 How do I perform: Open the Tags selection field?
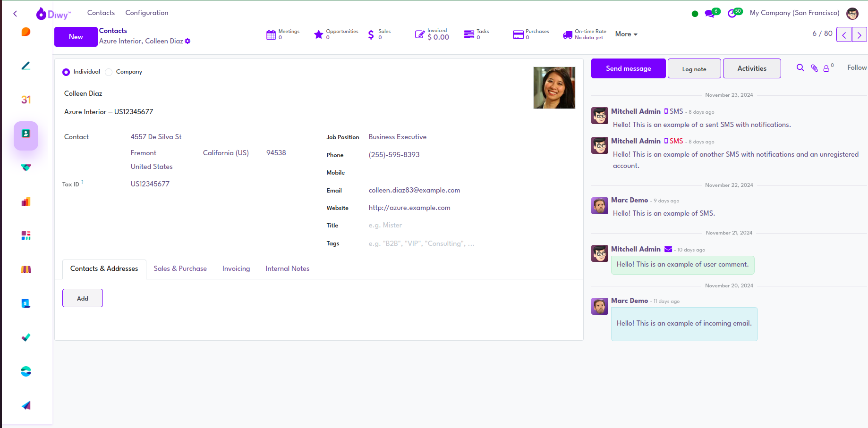coord(422,243)
